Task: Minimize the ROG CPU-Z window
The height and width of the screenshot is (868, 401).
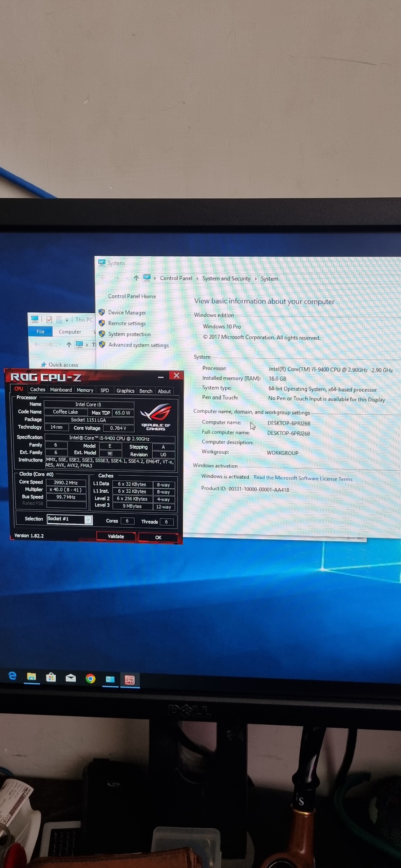Action: tap(161, 377)
